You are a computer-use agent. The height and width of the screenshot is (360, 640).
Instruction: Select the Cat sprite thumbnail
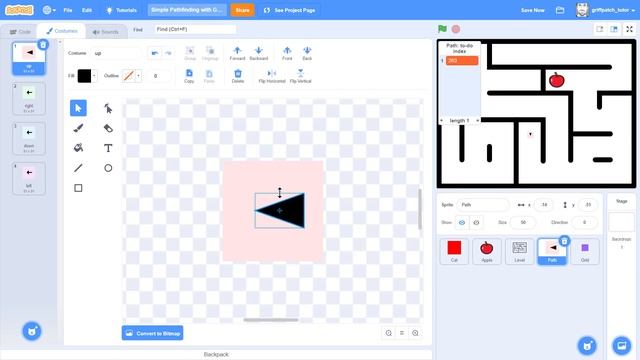pyautogui.click(x=454, y=251)
